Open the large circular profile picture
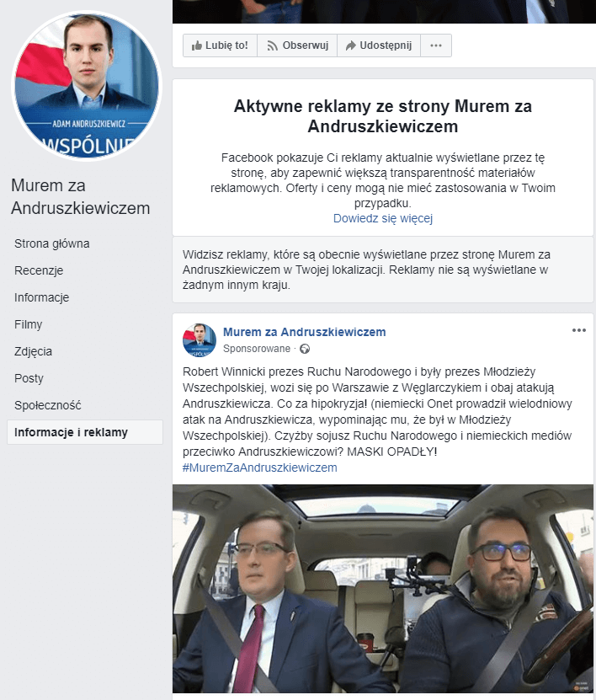This screenshot has width=596, height=700. (87, 85)
